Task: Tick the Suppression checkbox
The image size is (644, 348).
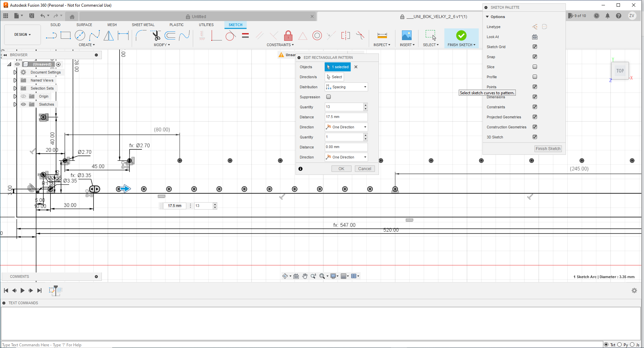Action: 329,97
